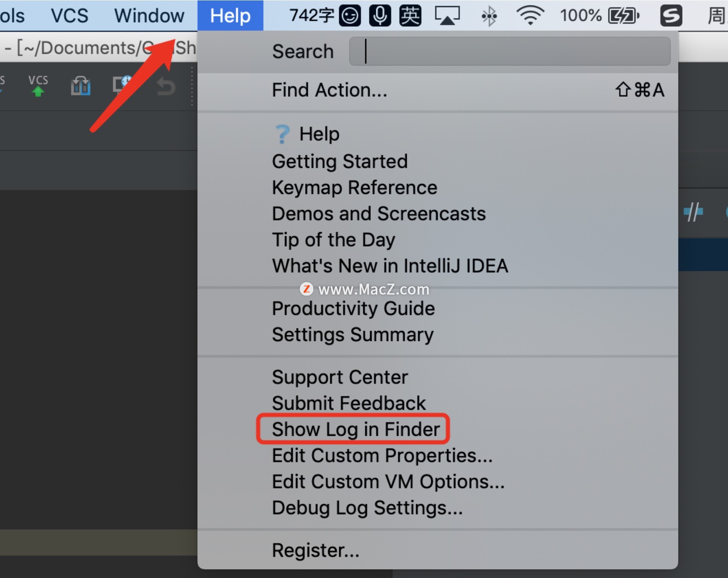Click the VCS commit toolbar icon
Image resolution: width=728 pixels, height=578 pixels.
(x=38, y=86)
